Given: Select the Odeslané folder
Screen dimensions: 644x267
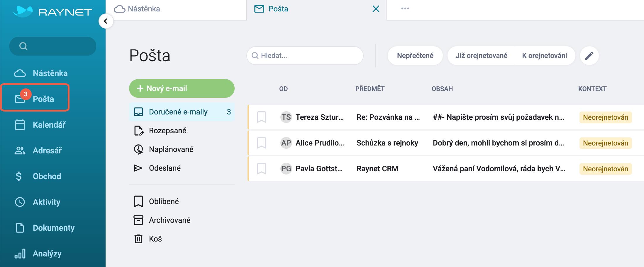Looking at the screenshot, I should pos(157,168).
